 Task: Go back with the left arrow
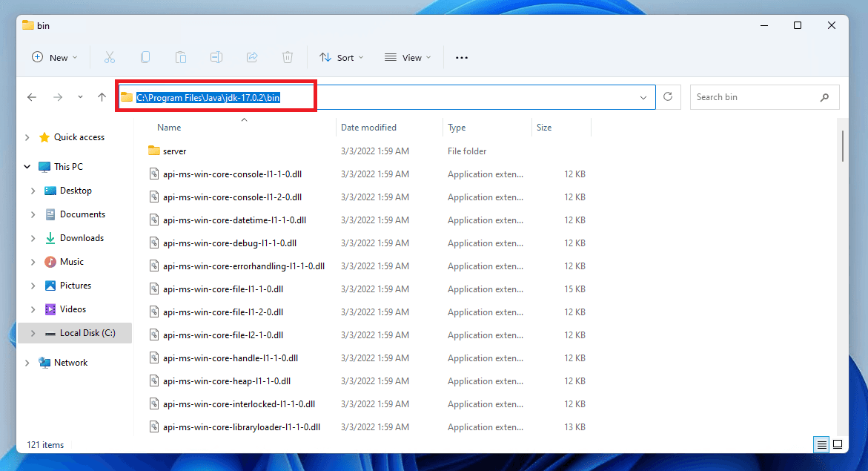point(32,97)
